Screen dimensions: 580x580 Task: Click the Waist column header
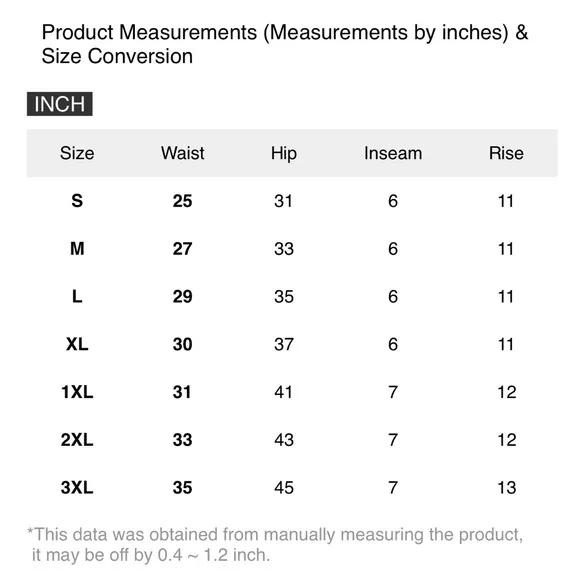tap(182, 153)
